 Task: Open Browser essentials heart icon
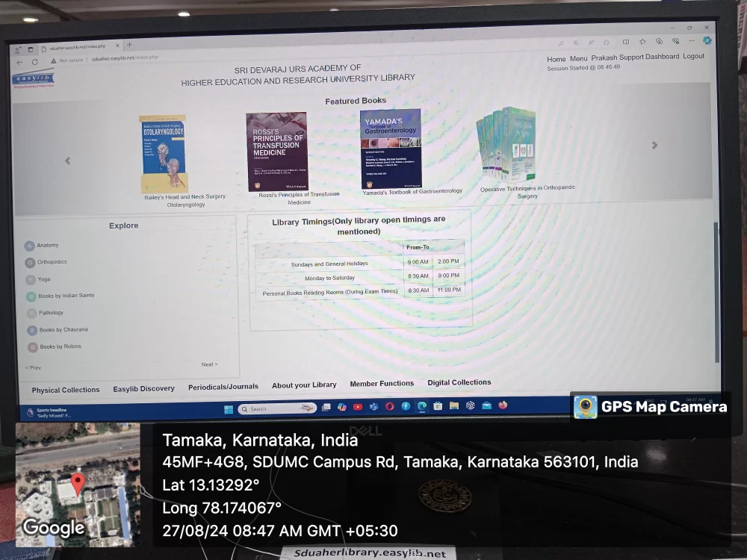[x=675, y=41]
